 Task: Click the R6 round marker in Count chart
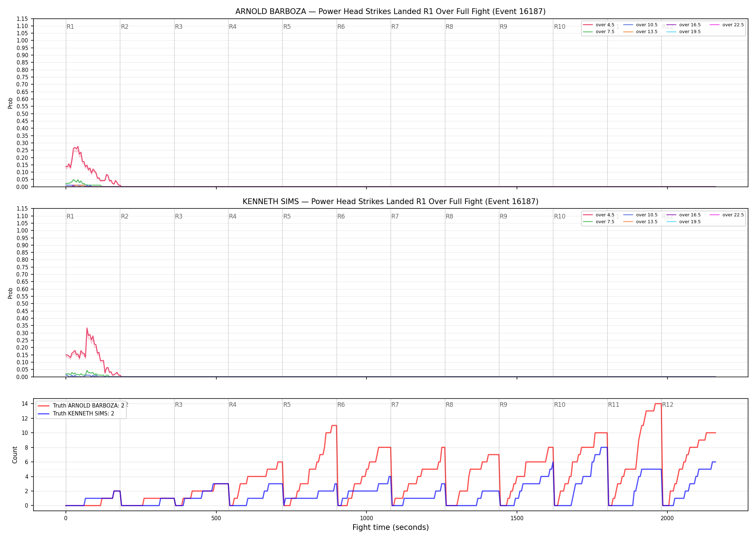pyautogui.click(x=341, y=405)
